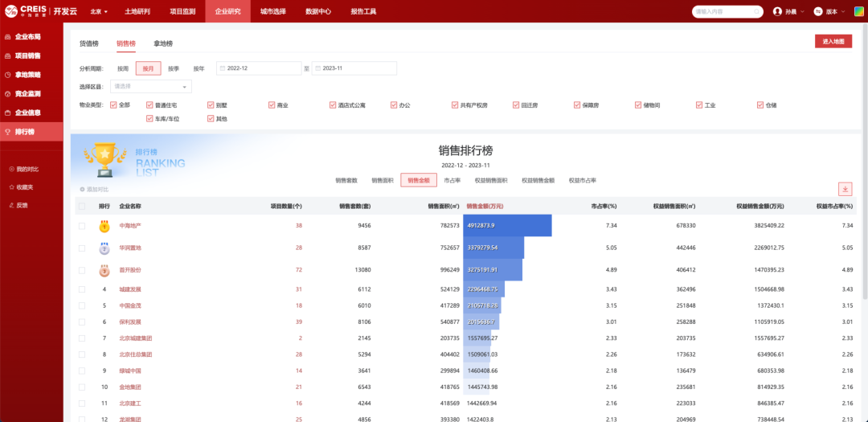This screenshot has width=868, height=422.
Task: Uncheck the 酒店式公寓 checkbox
Action: pyautogui.click(x=333, y=104)
